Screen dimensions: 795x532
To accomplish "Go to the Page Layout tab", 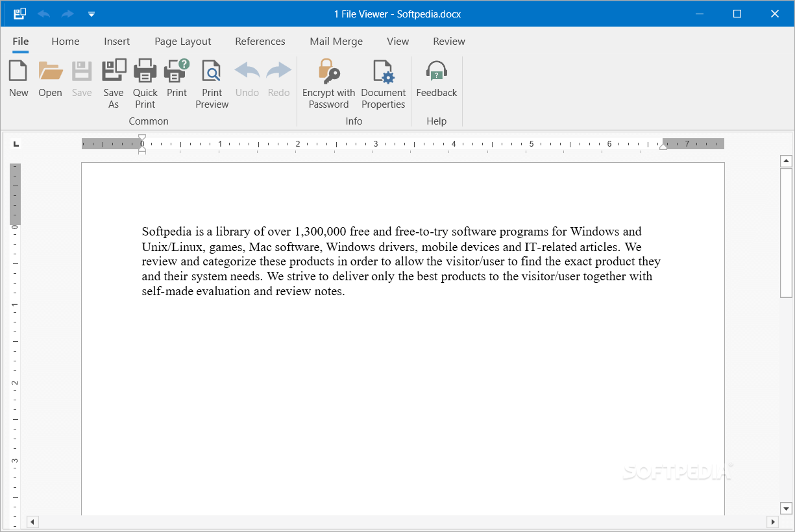I will (183, 42).
